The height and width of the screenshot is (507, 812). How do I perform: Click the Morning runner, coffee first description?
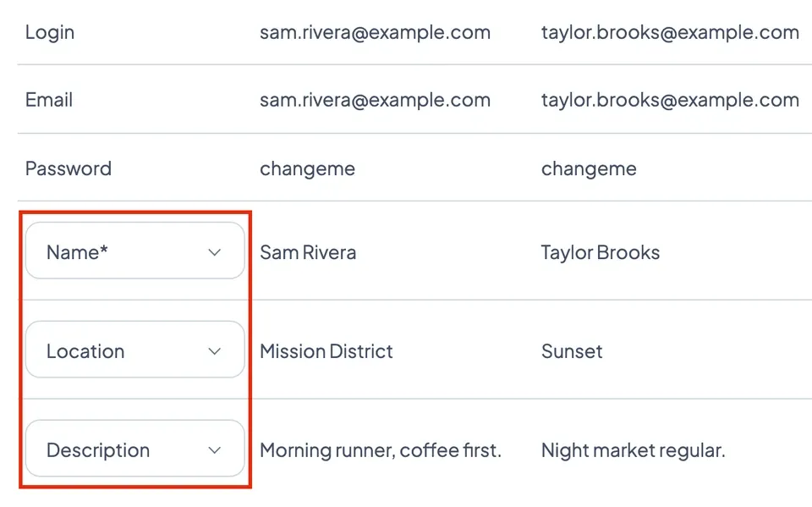pyautogui.click(x=381, y=450)
